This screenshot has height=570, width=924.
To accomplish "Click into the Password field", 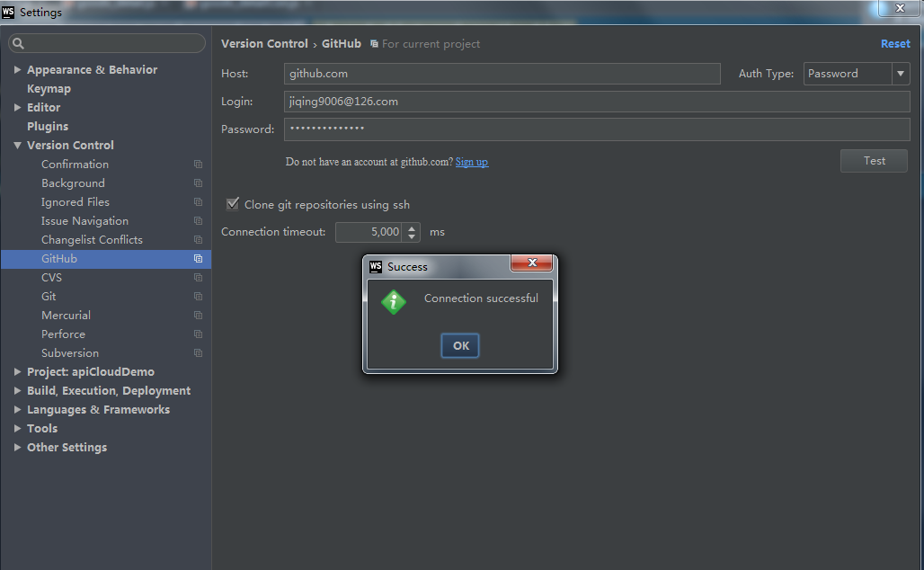I will (x=597, y=129).
